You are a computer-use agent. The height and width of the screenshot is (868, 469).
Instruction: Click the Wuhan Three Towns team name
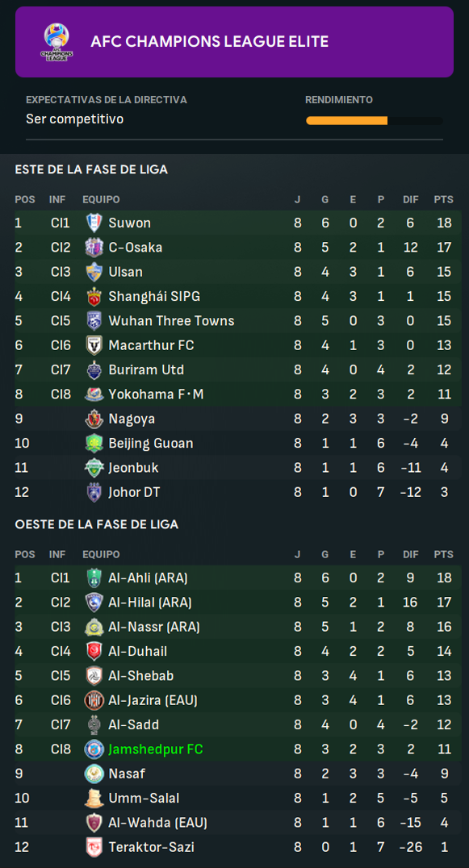[x=171, y=321]
